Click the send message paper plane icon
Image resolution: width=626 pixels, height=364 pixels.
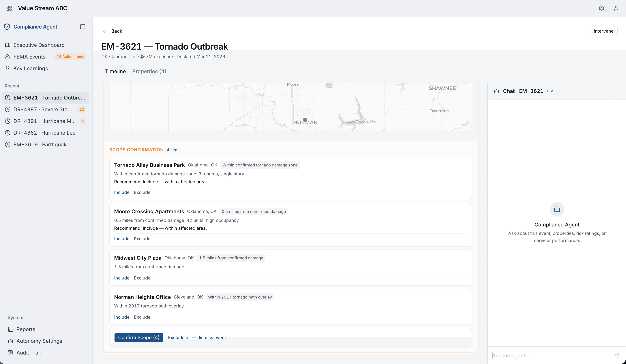616,355
